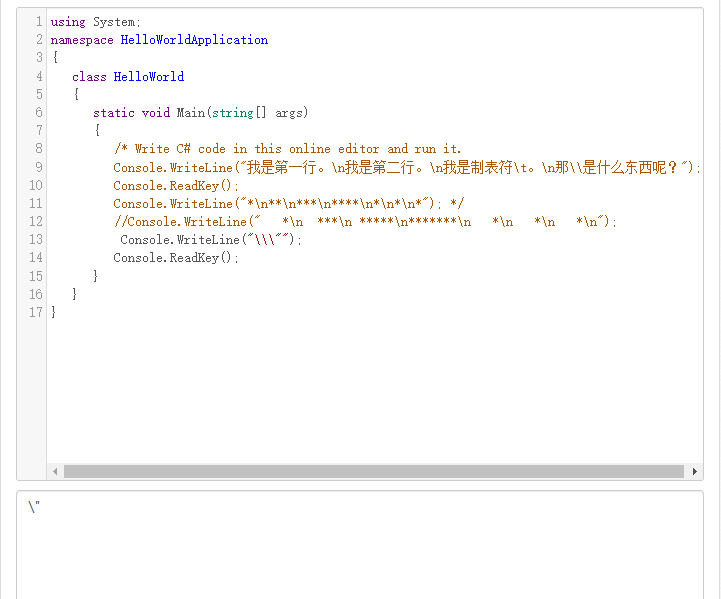Click the horizontal scrollbar right arrow

point(694,471)
